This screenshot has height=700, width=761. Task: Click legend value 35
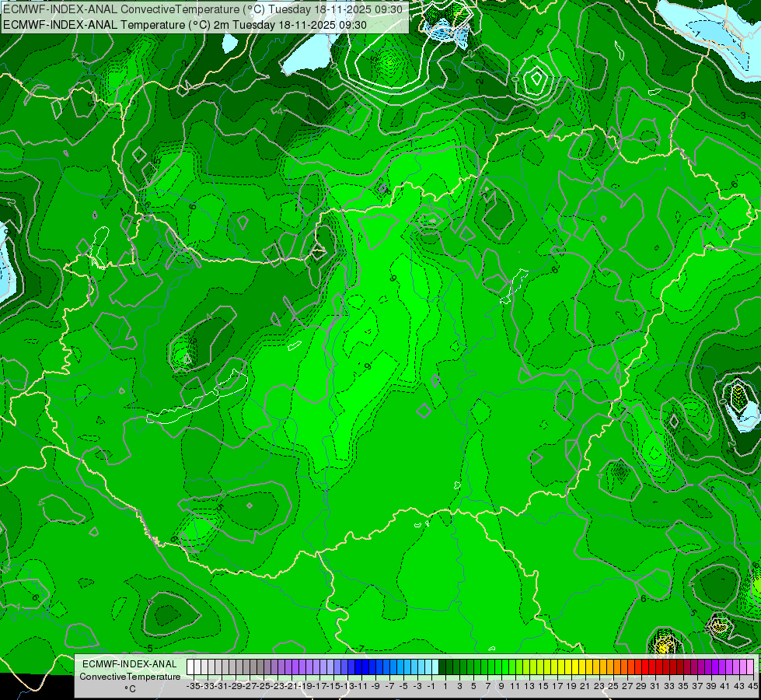click(682, 686)
